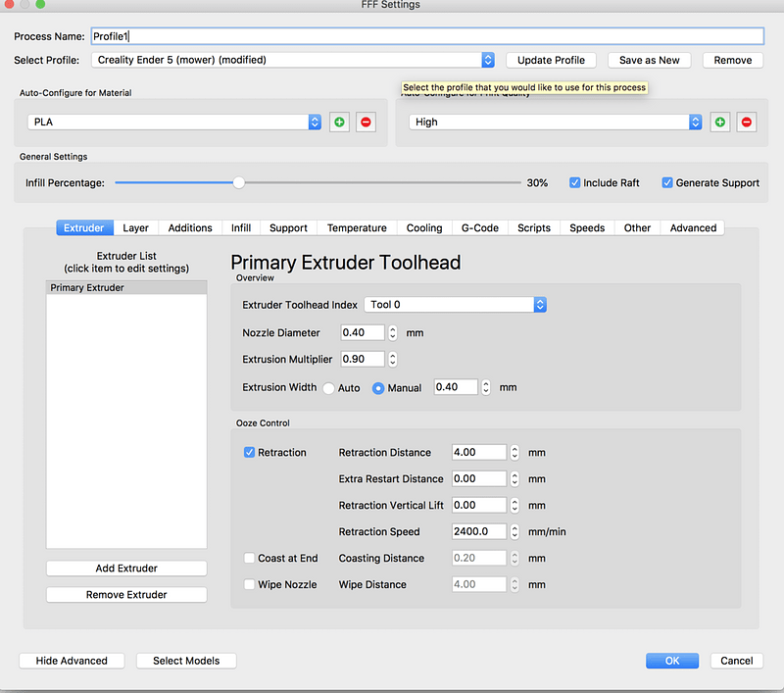Viewport: 784px width, 693px height.
Task: Click the Nozzle Diameter value field
Action: (x=363, y=332)
